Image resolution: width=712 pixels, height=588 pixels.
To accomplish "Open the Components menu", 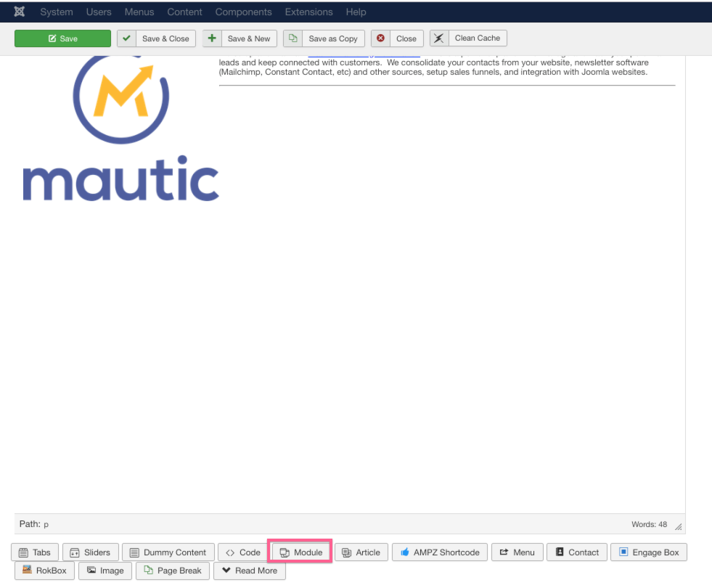I will click(243, 12).
